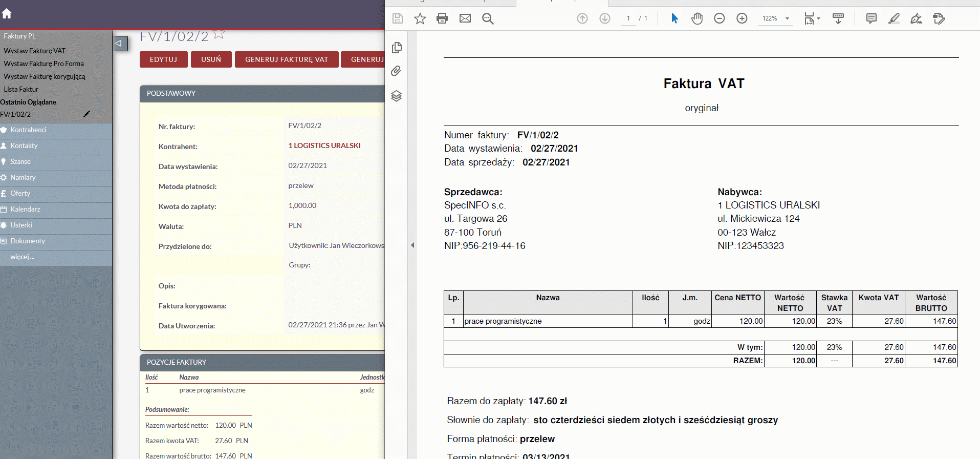The image size is (980, 459).
Task: Open the Kalendarz module
Action: [x=56, y=210]
